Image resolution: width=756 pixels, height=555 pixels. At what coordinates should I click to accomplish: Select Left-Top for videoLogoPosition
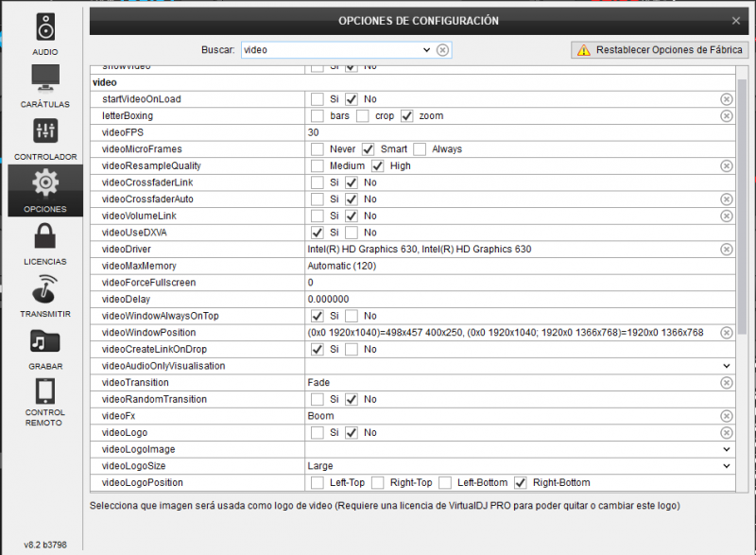point(318,483)
